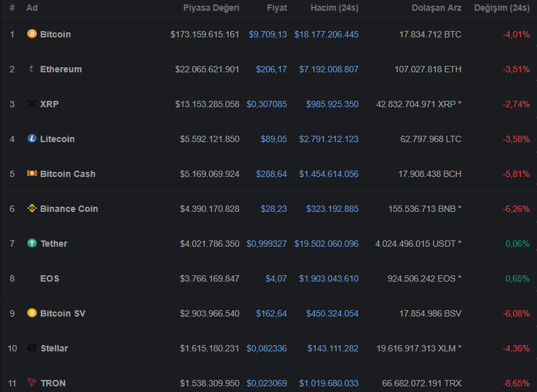Click XRP price $0,307085
This screenshot has width=537, height=392.
point(267,104)
